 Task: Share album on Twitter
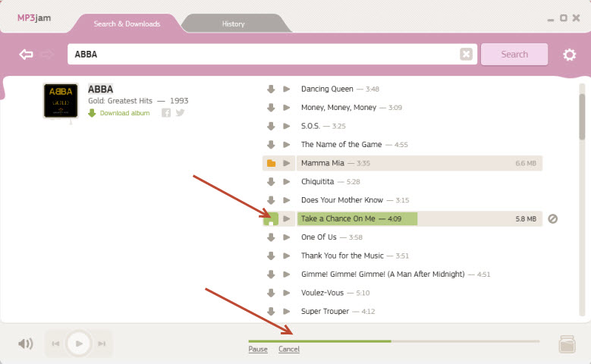[x=180, y=113]
